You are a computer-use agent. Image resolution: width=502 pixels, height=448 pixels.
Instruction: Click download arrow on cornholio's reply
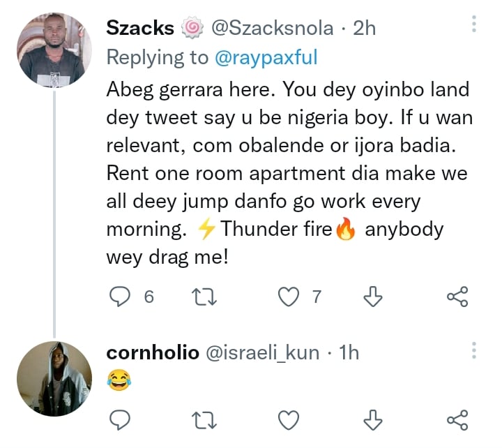[x=374, y=419]
